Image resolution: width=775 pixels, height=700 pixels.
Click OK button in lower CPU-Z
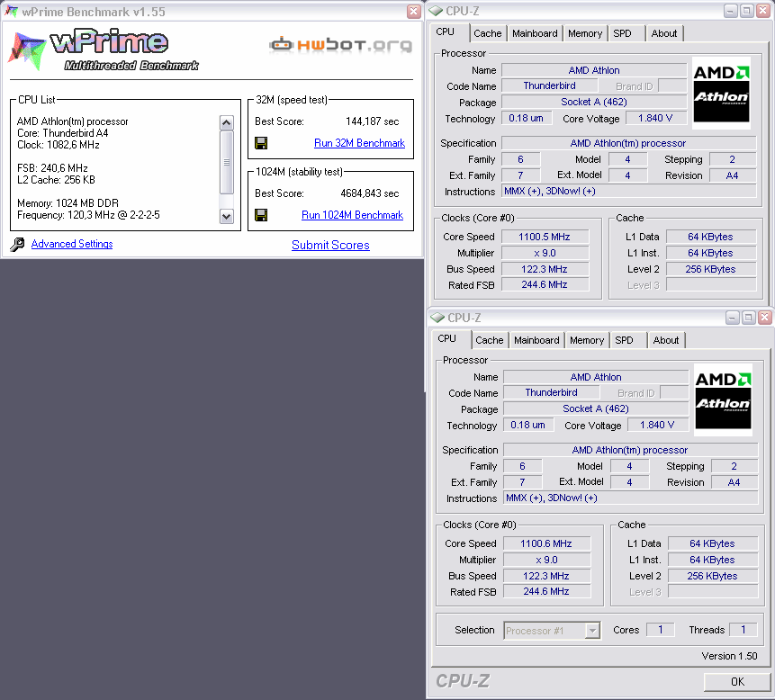click(737, 682)
